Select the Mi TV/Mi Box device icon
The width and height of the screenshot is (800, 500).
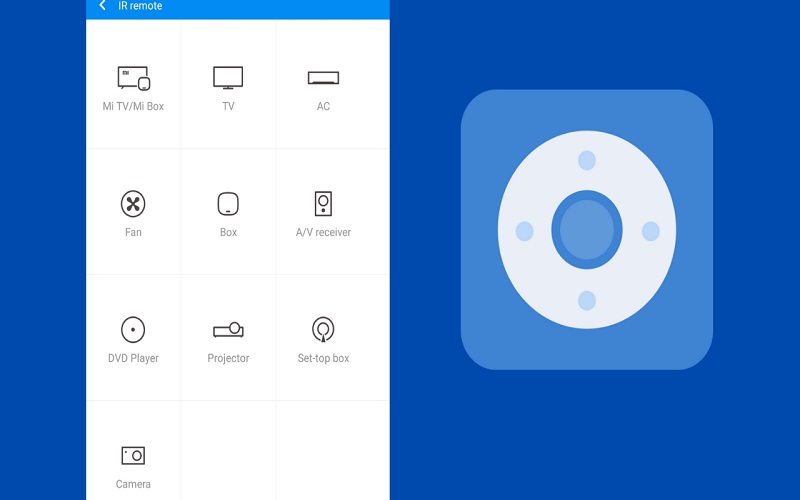[x=134, y=78]
